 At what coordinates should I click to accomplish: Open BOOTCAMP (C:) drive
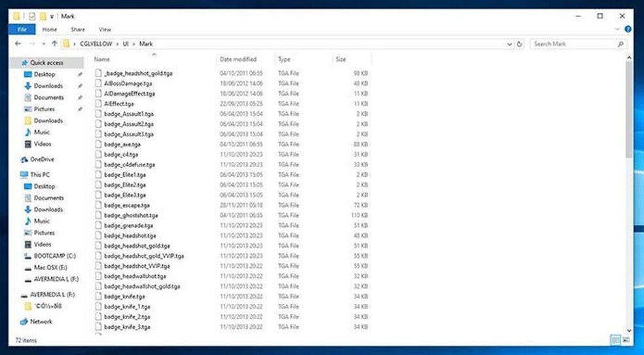(x=54, y=256)
